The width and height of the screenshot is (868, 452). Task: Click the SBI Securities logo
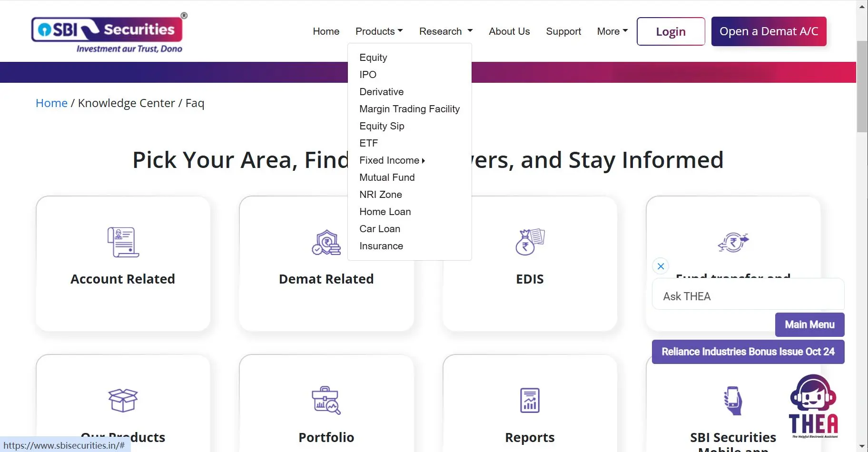click(x=109, y=32)
